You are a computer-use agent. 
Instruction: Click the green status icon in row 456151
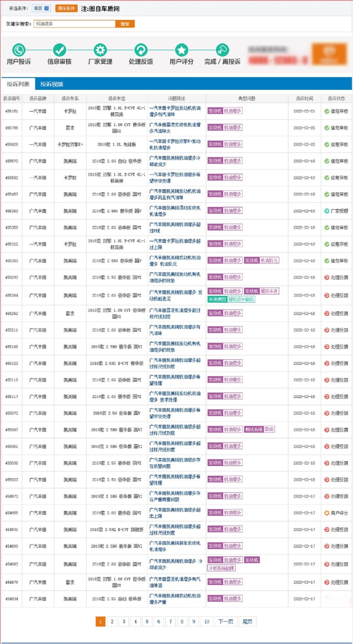pos(326,111)
